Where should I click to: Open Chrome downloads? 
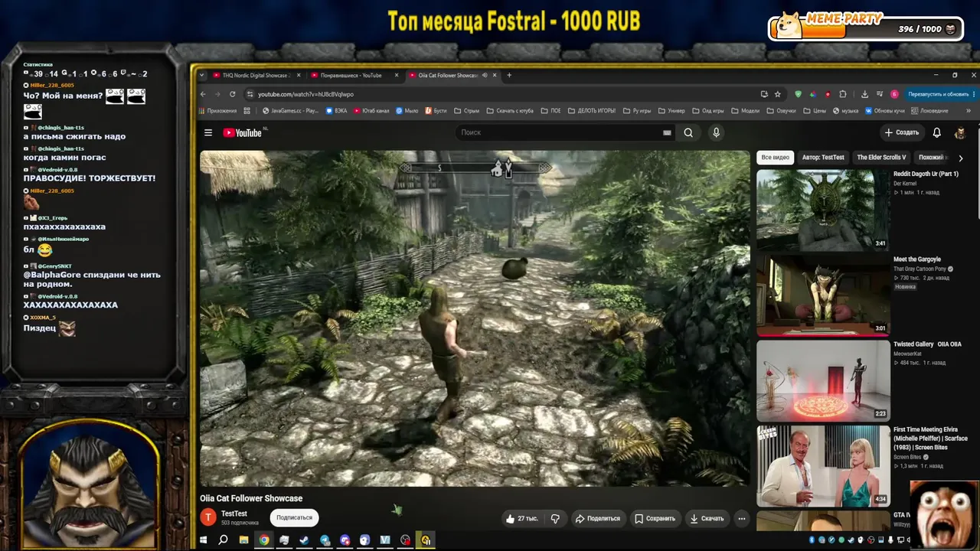864,94
